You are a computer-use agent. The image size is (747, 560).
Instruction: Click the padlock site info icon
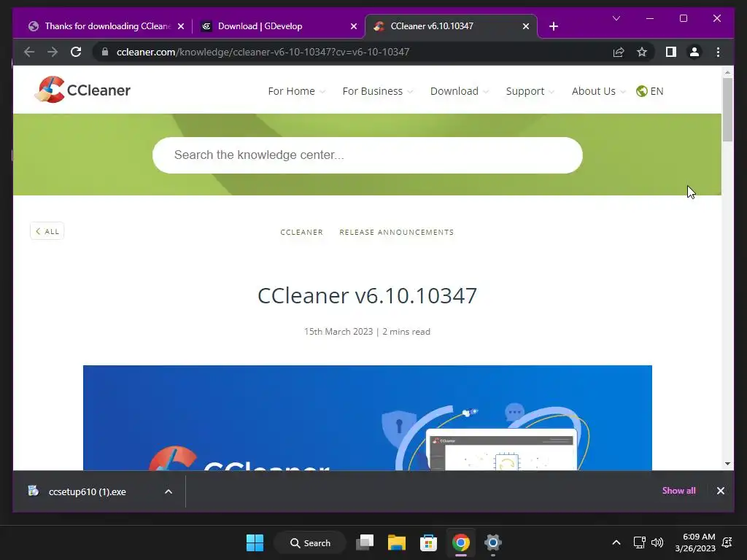[x=105, y=52]
